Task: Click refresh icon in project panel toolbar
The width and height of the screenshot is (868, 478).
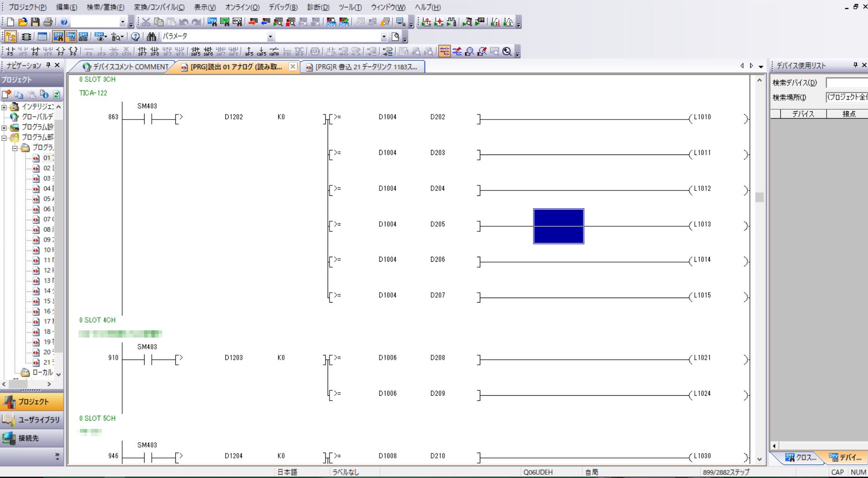Action: [56, 95]
